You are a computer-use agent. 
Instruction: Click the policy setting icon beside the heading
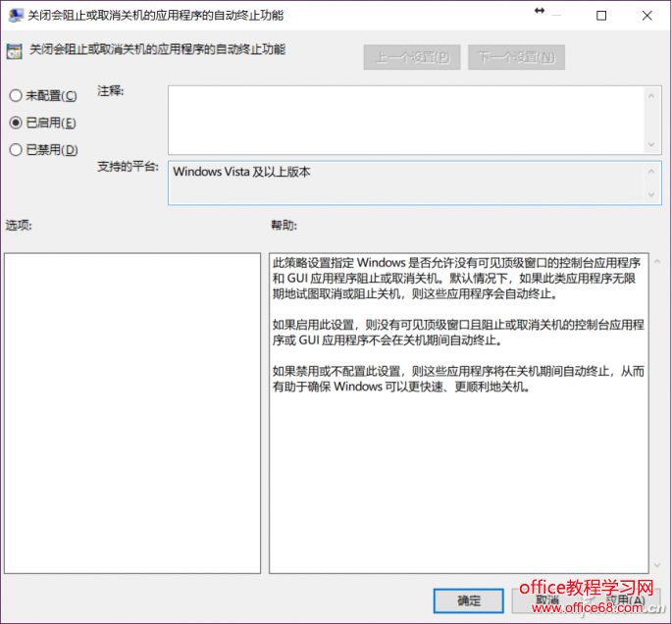pyautogui.click(x=14, y=51)
